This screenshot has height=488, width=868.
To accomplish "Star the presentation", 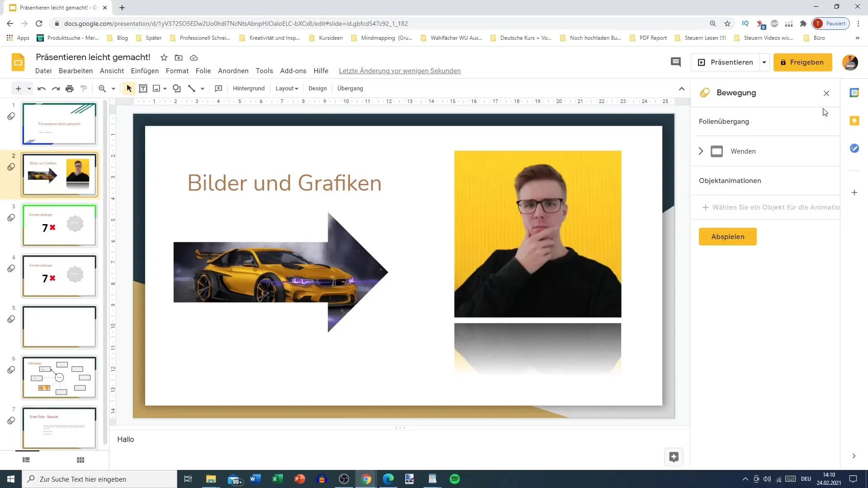I will click(164, 57).
